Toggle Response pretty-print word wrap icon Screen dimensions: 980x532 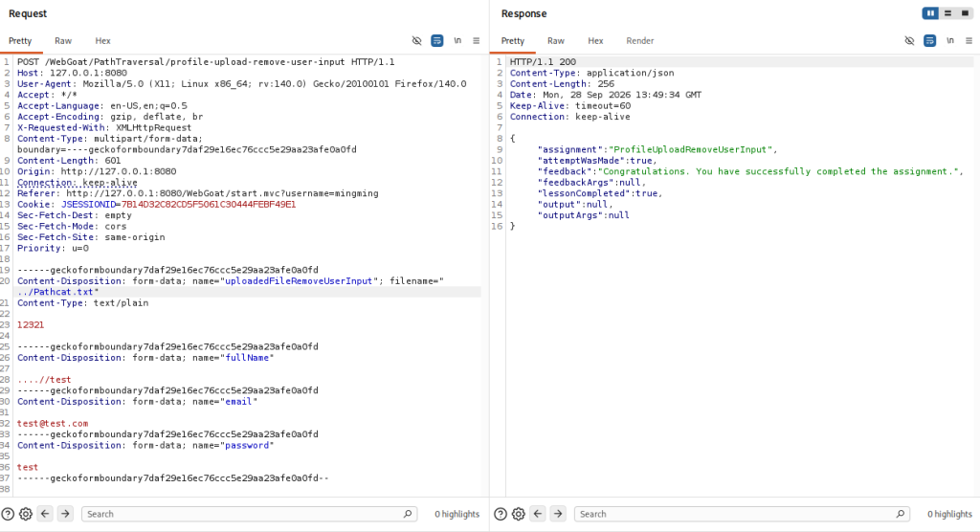coord(929,40)
